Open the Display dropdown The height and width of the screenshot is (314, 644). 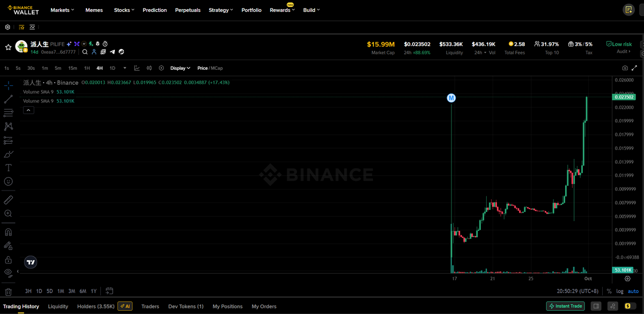click(180, 68)
